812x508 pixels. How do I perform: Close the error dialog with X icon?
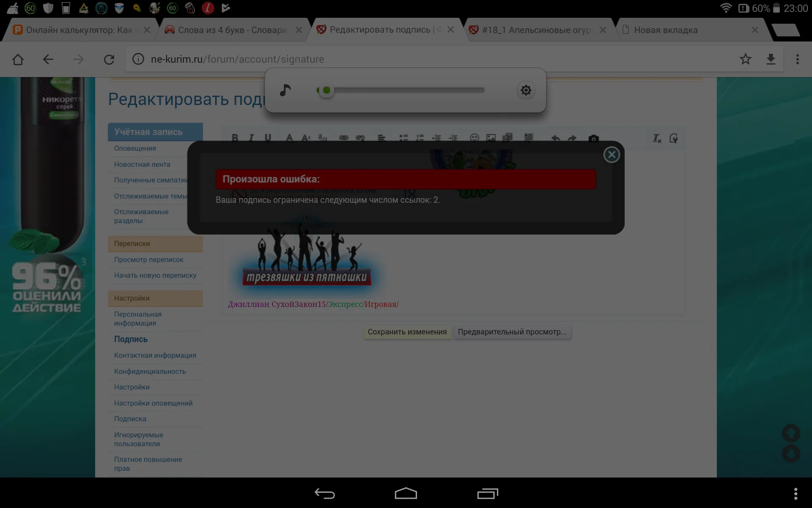pyautogui.click(x=611, y=155)
